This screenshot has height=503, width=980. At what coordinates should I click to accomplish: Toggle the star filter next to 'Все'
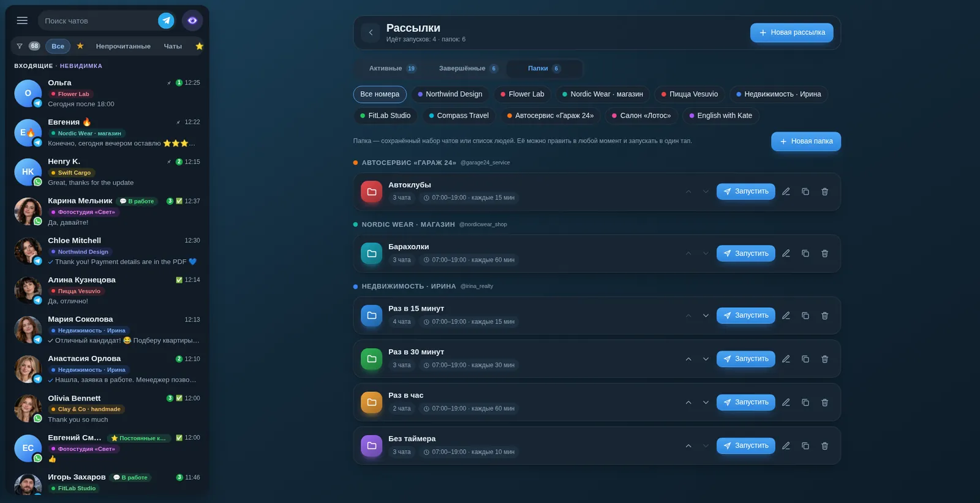pos(80,46)
